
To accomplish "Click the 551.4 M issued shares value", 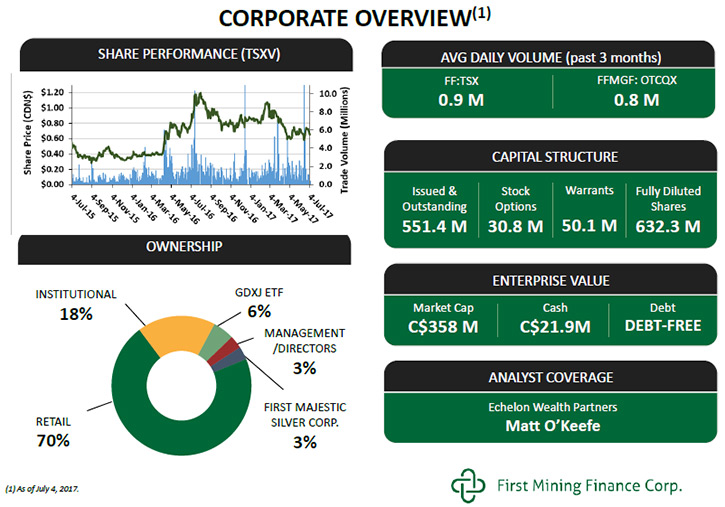I will coord(434,226).
